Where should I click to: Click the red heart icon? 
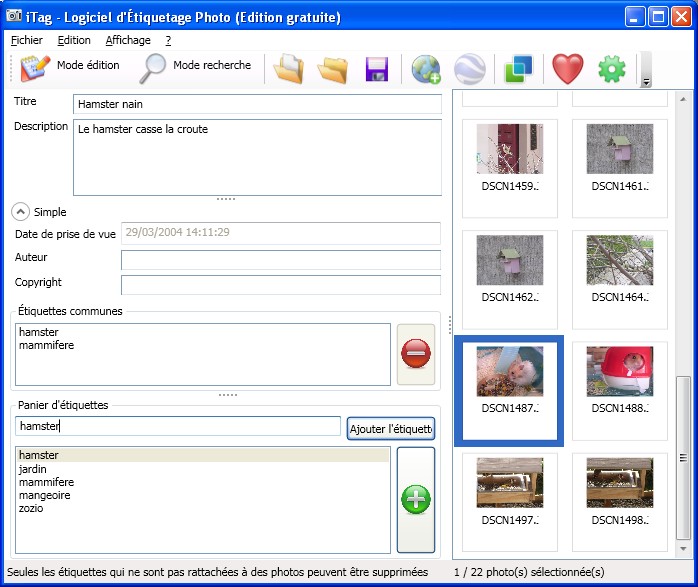pyautogui.click(x=568, y=69)
